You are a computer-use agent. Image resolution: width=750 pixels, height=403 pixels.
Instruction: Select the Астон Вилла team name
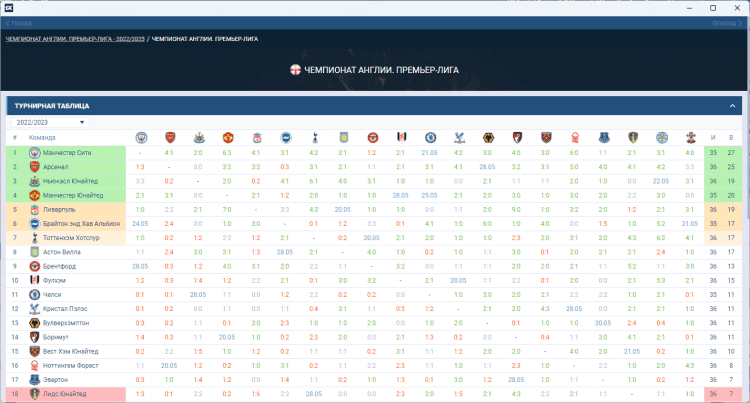(62, 252)
